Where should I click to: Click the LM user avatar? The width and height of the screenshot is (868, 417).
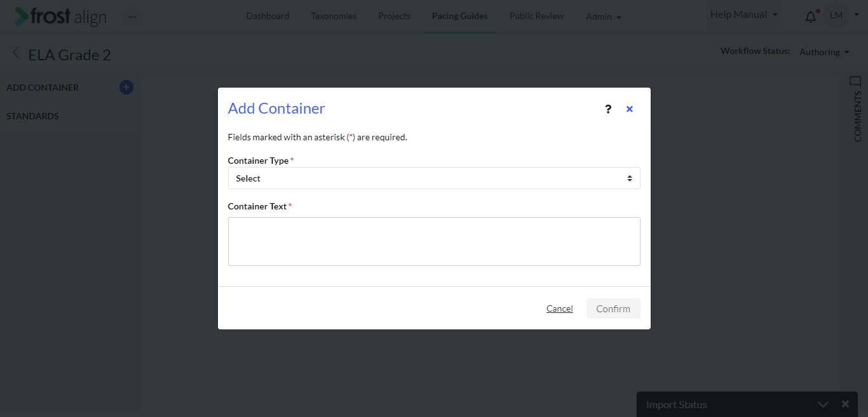click(x=836, y=15)
